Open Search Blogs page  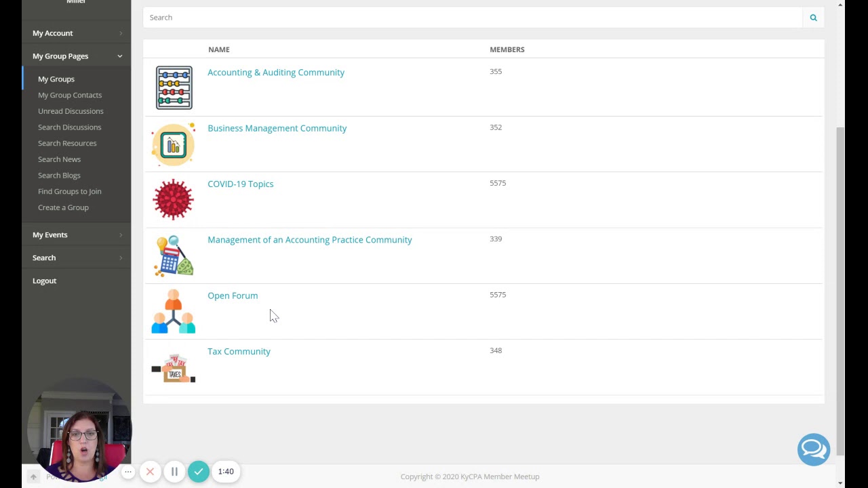point(59,176)
